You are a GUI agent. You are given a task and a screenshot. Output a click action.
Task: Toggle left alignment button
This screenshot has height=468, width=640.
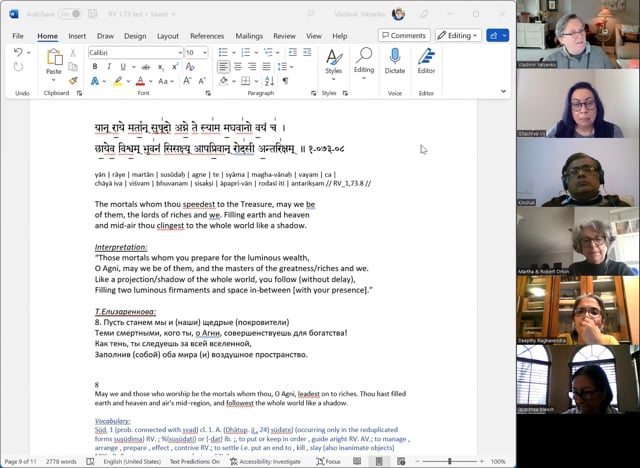pos(223,67)
